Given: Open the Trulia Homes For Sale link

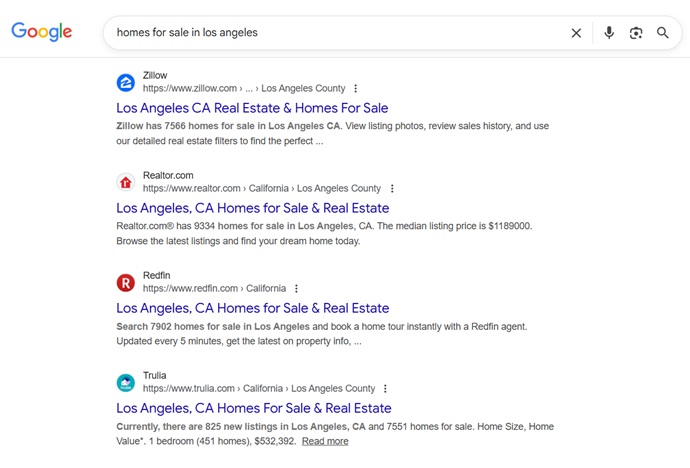Looking at the screenshot, I should click(x=253, y=408).
